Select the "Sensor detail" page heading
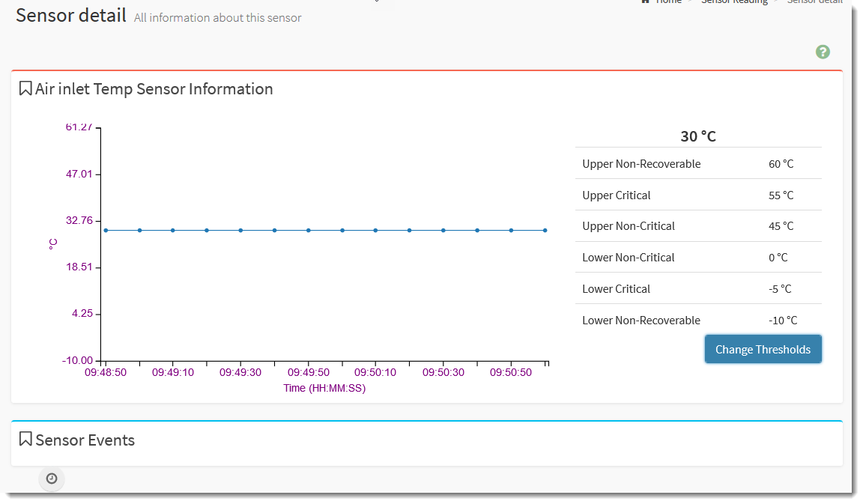The height and width of the screenshot is (504, 863). [x=71, y=16]
